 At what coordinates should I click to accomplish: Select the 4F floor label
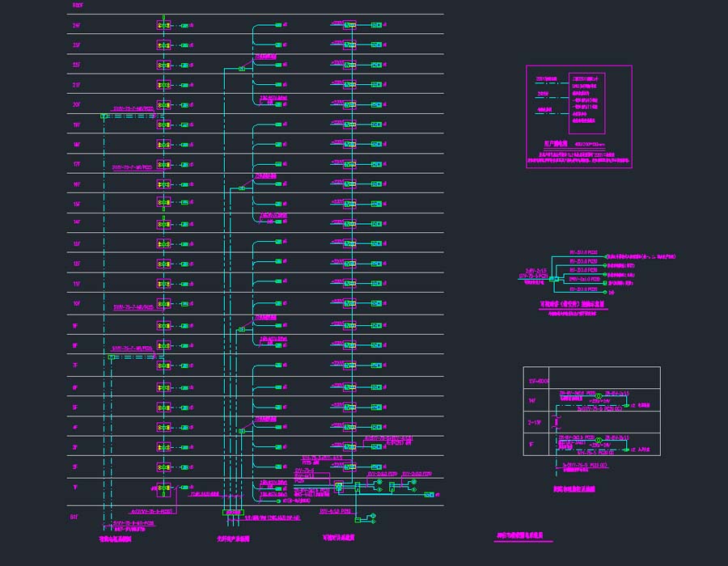74,427
